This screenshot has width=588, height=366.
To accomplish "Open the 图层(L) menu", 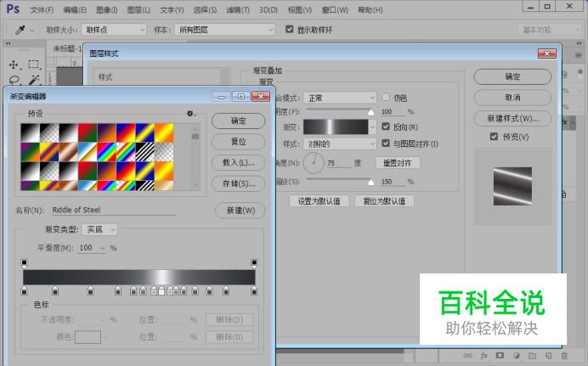I will tap(139, 10).
